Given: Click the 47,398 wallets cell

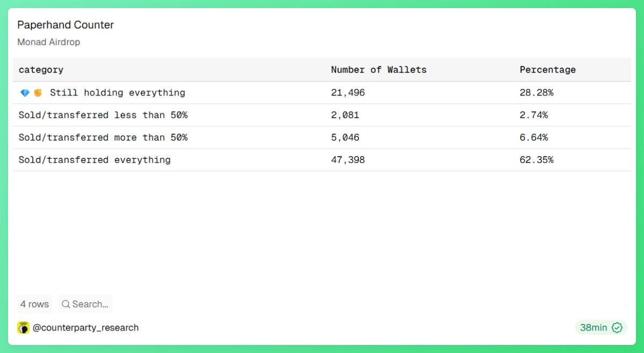Looking at the screenshot, I should 348,160.
